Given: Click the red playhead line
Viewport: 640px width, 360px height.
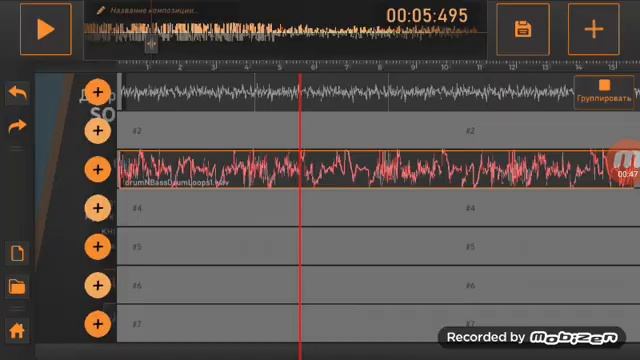Looking at the screenshot, I should (300, 216).
